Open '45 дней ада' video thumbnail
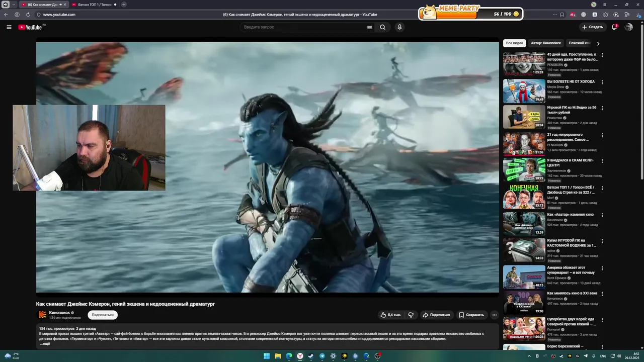Screen dimensions: 644x362 pyautogui.click(x=524, y=64)
